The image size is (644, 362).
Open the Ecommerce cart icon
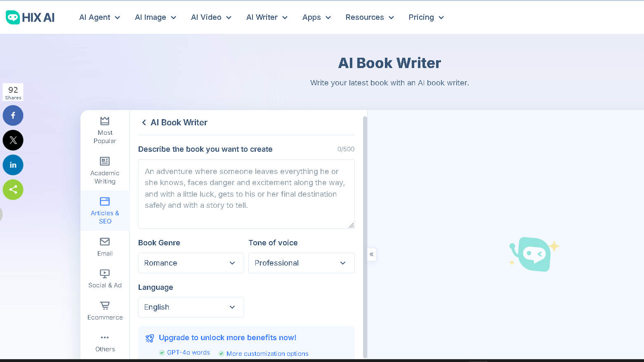click(104, 306)
